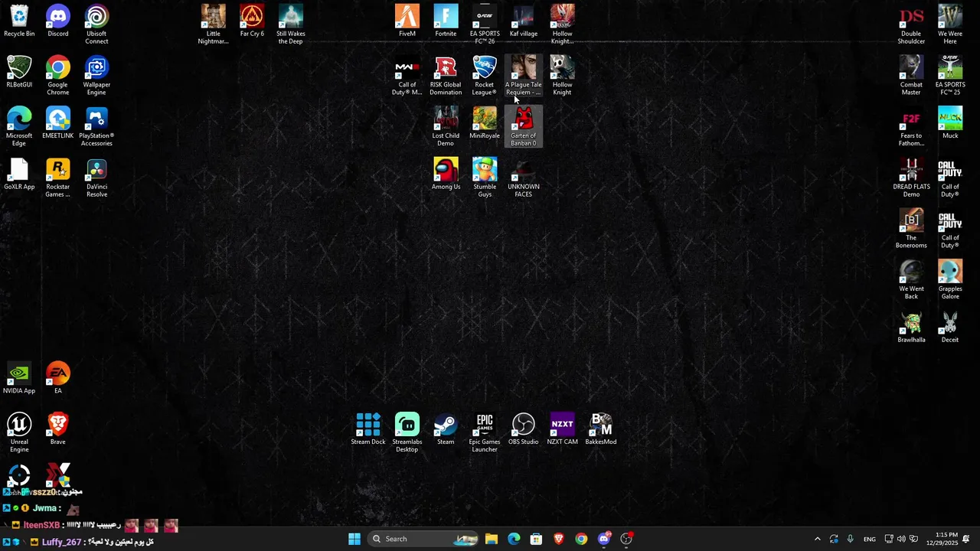Viewport: 980px width, 551px height.
Task: Select the Rocket League desktop shortcut
Action: 485,76
